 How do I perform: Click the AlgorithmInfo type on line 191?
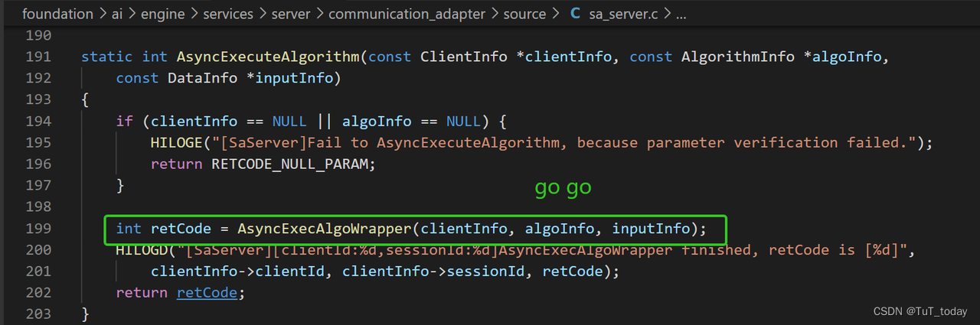[x=738, y=57]
